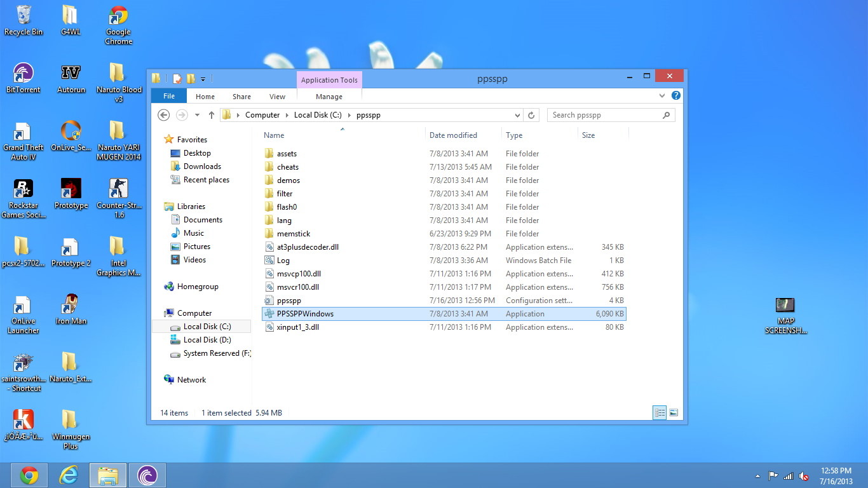
Task: Switch to details view layout
Action: pyautogui.click(x=660, y=413)
